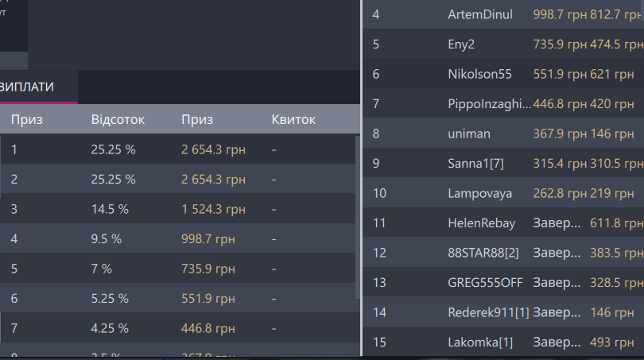Select player 88STAR88[2]
This screenshot has height=360, width=644.
point(483,253)
